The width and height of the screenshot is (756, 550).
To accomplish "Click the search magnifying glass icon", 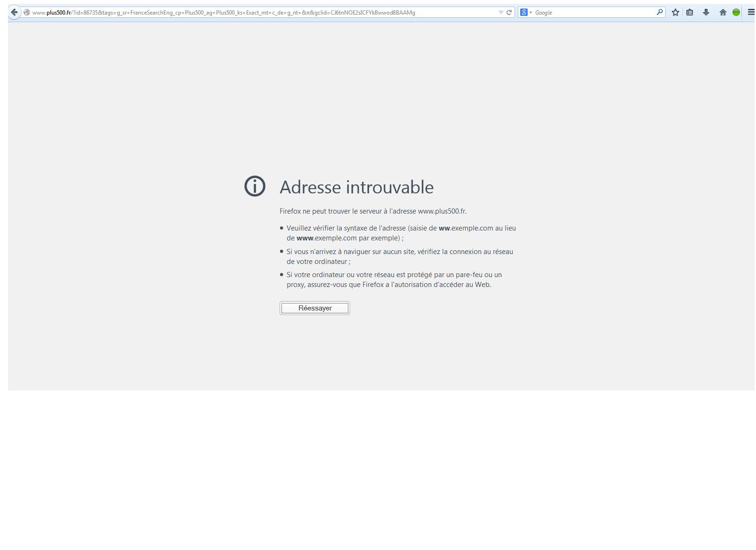I will coord(659,12).
